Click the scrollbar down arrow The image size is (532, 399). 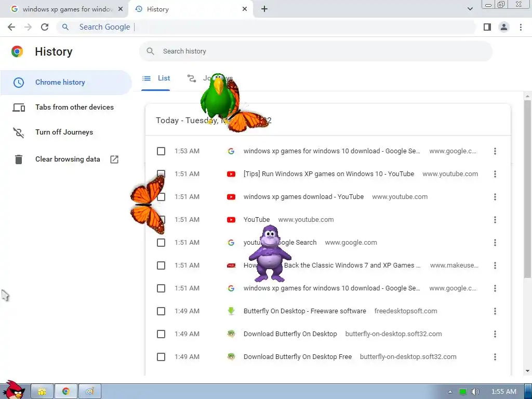click(x=527, y=371)
